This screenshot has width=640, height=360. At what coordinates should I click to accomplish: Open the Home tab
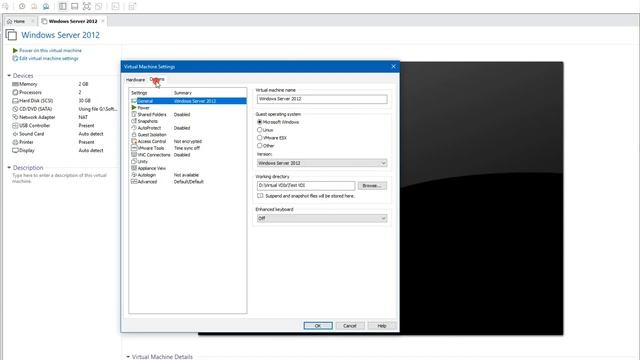(19, 21)
